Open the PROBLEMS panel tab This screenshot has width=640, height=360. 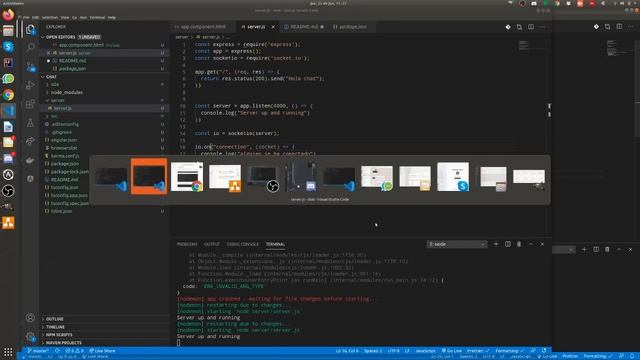(187, 244)
